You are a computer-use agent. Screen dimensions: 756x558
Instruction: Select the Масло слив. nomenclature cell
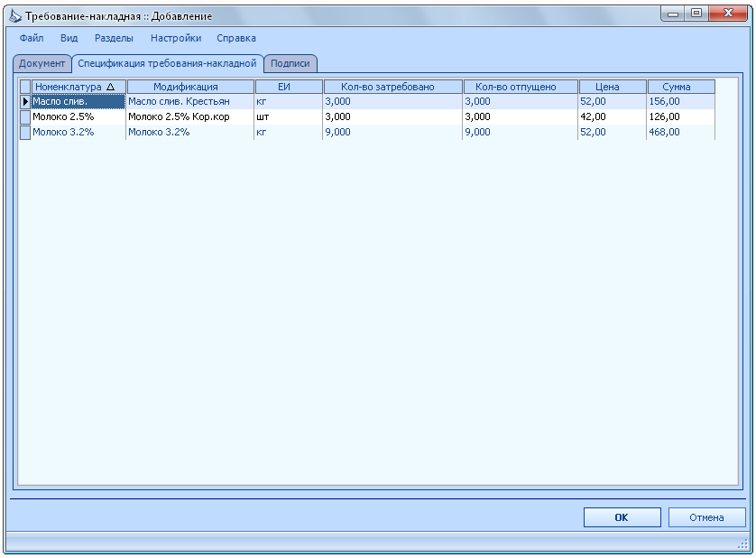[78, 101]
